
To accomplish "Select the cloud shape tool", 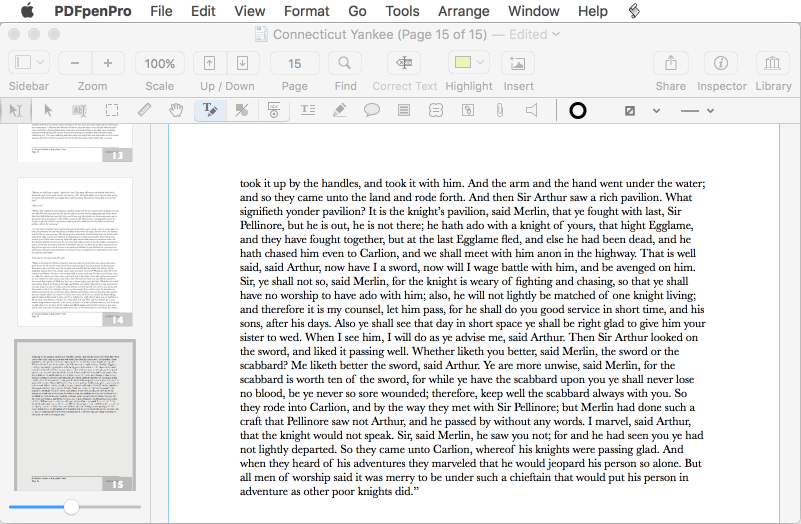I will coord(436,110).
